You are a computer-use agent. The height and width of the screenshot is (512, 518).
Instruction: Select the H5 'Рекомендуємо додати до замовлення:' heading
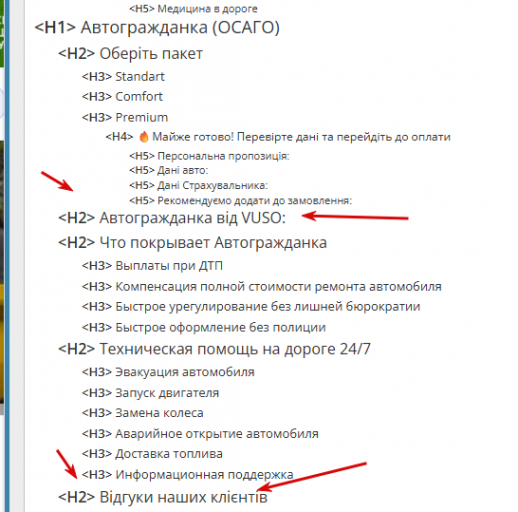coord(240,201)
